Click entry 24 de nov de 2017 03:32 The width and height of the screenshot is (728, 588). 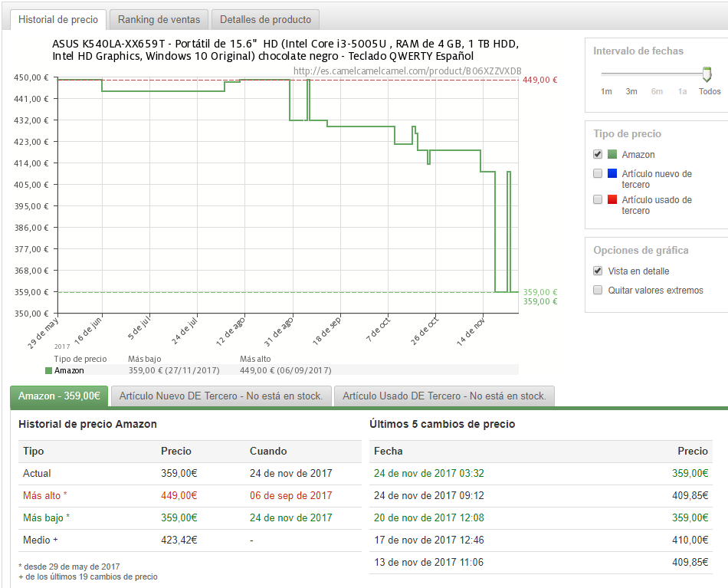tap(429, 473)
